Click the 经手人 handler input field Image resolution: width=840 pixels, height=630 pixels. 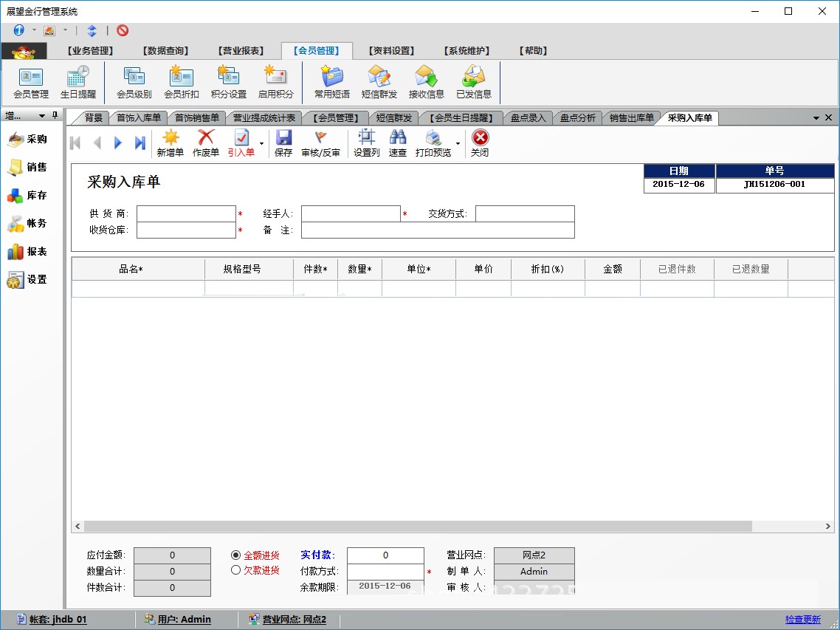351,213
